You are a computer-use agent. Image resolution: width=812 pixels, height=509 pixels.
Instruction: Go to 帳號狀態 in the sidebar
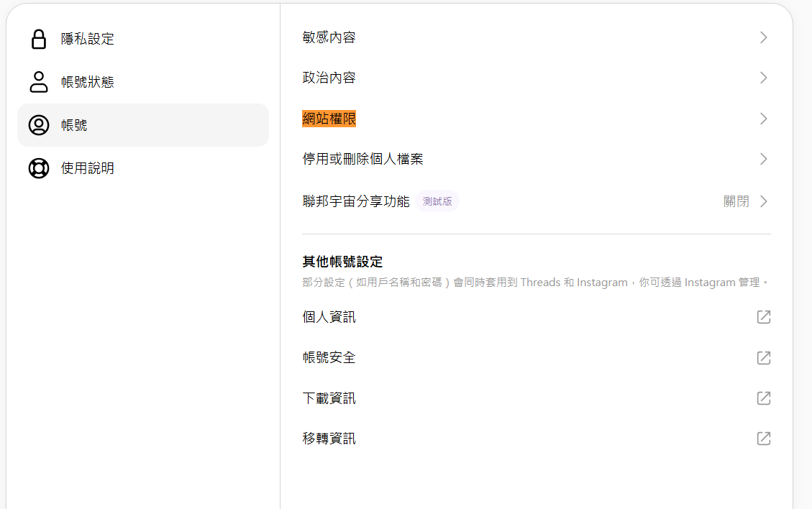tap(88, 82)
